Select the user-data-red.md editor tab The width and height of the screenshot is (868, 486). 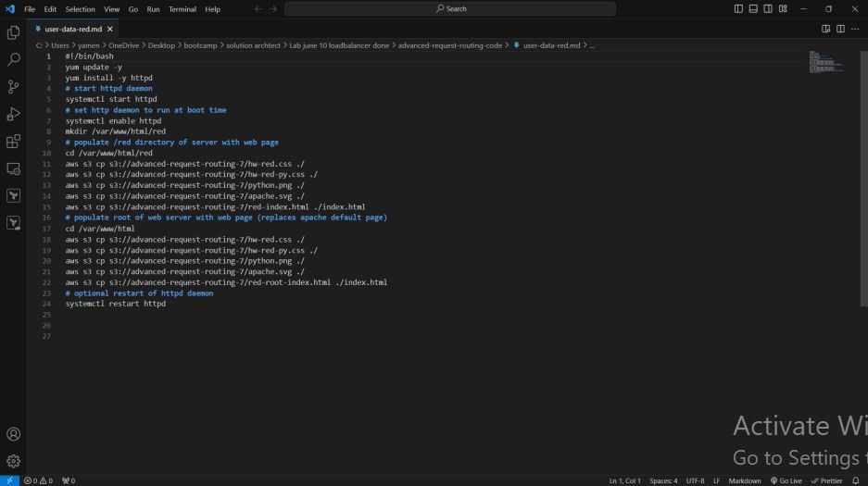[x=73, y=29]
